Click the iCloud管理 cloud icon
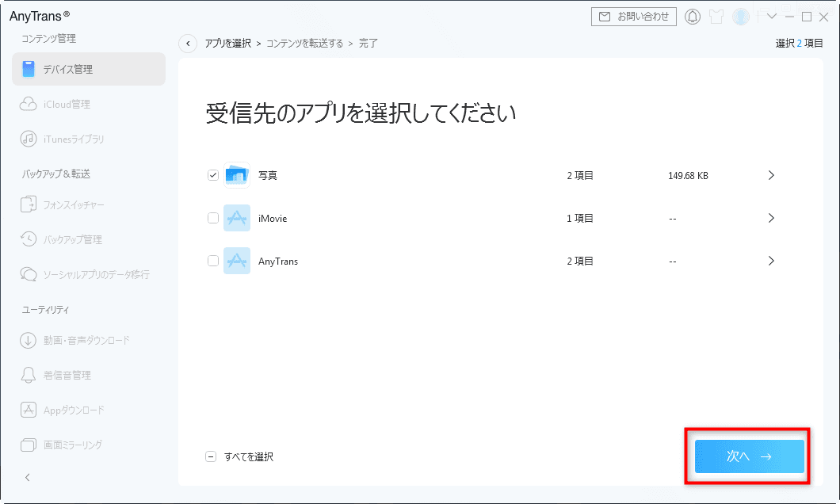Viewport: 840px width, 504px height. pyautogui.click(x=29, y=104)
